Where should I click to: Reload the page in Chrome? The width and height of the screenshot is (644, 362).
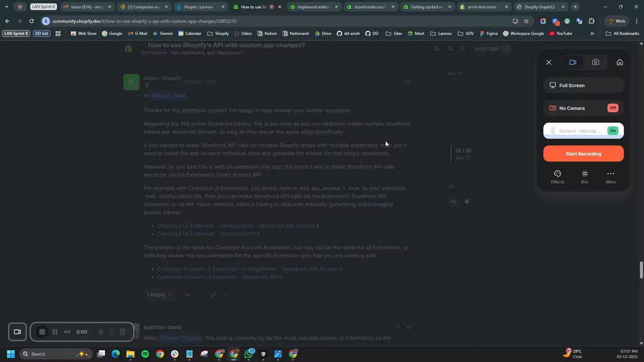32,21
